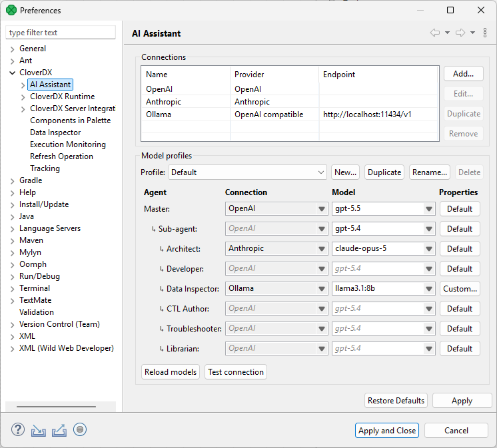Select the Java preferences category
The height and width of the screenshot is (448, 497).
(26, 216)
